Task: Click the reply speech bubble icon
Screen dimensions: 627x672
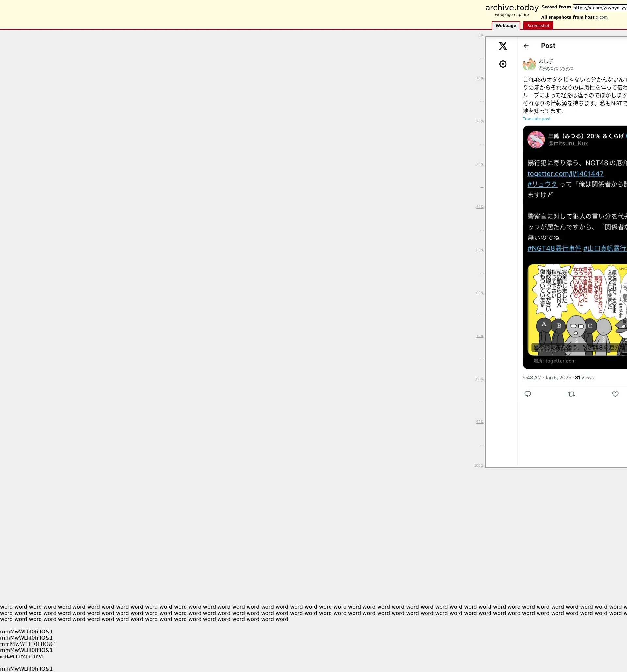Action: point(528,394)
